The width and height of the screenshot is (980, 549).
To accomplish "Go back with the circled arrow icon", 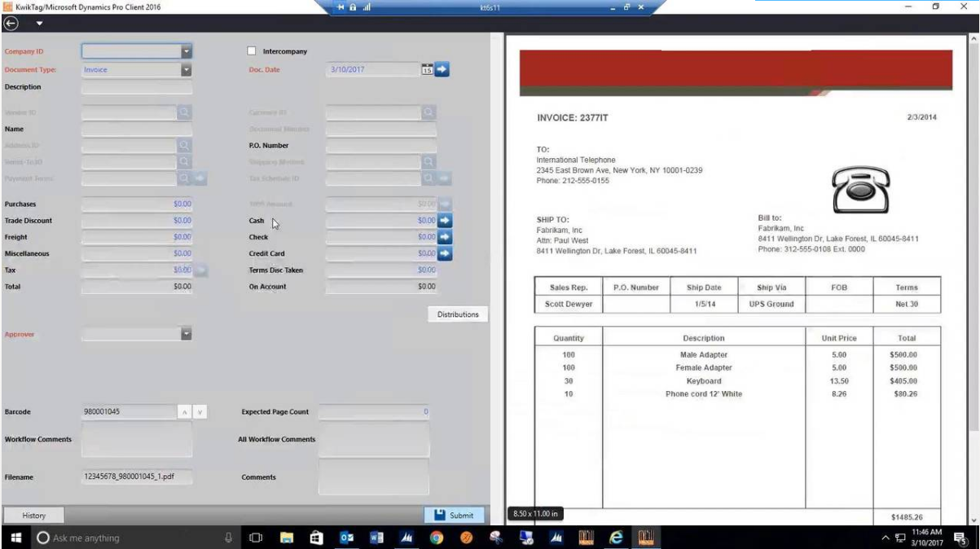I will point(10,23).
